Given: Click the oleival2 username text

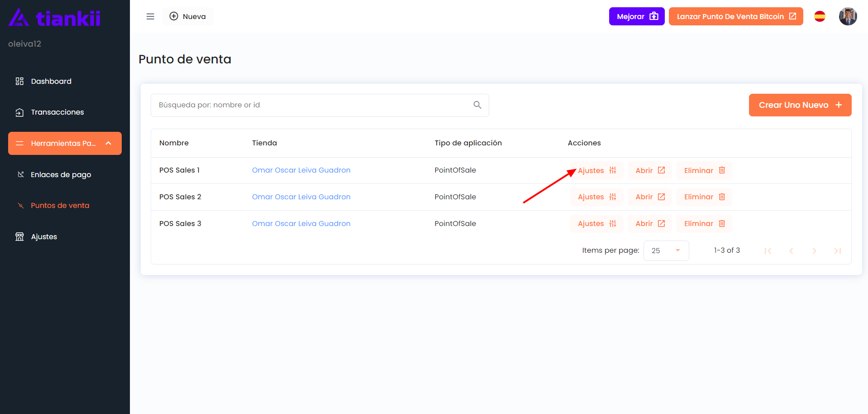Looking at the screenshot, I should (x=24, y=44).
